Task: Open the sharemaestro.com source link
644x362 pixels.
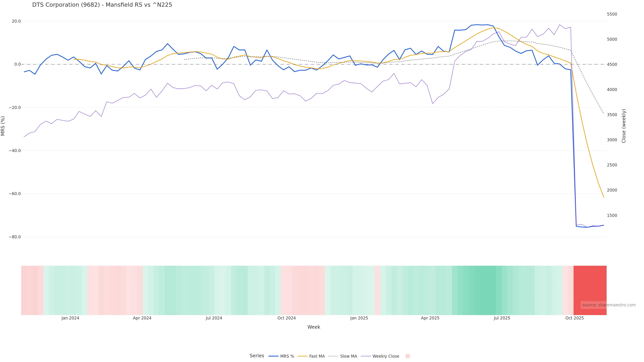Action: (608, 305)
